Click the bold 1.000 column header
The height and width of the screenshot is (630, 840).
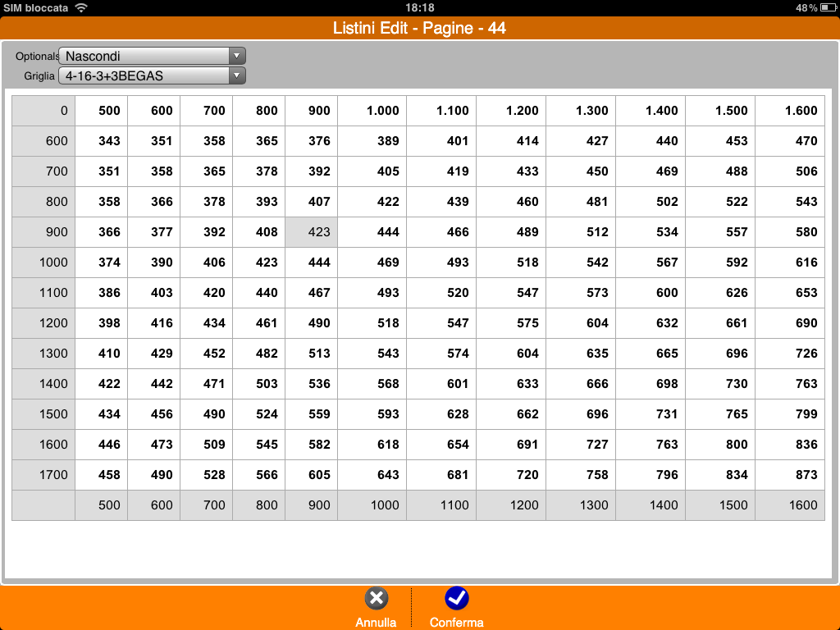[372, 111]
